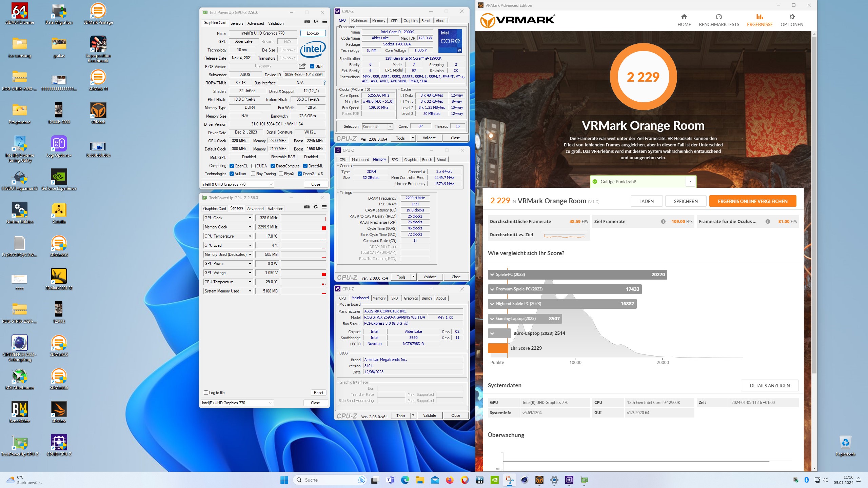Expand Spiele-PC (2023) comparison row
The image size is (868, 488).
tap(492, 274)
